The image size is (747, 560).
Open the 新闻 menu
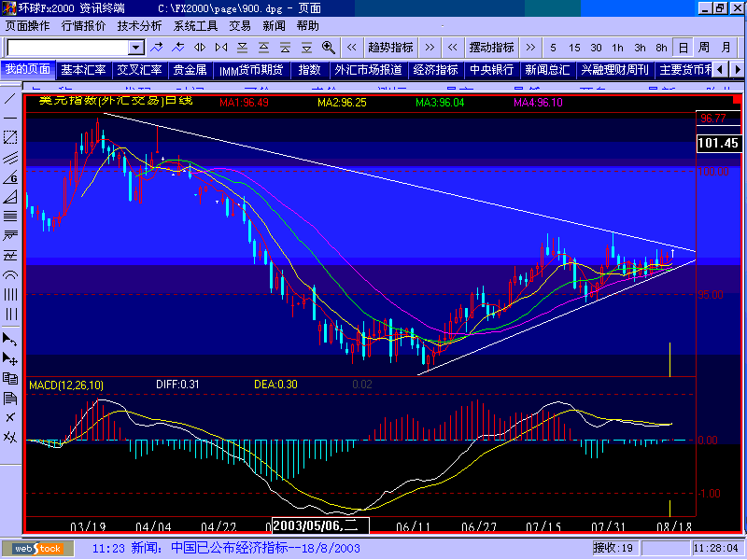[x=274, y=26]
